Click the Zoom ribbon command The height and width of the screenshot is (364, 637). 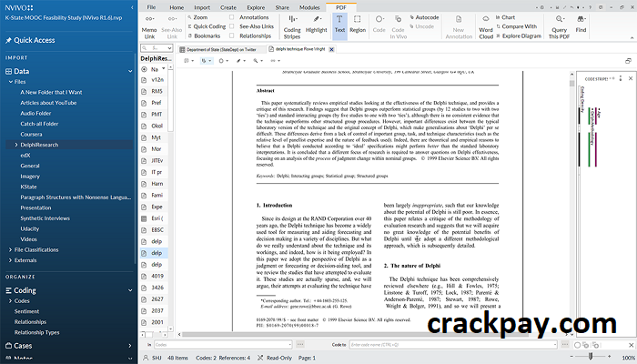[197, 17]
